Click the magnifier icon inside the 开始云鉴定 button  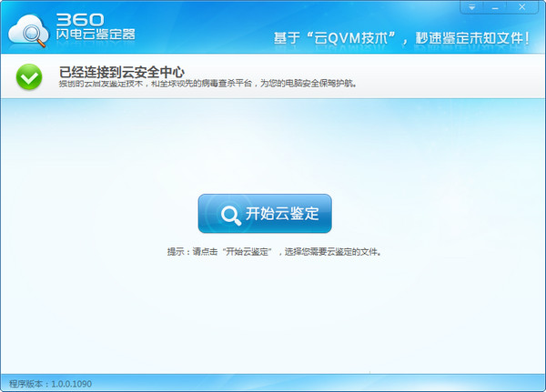coord(230,215)
